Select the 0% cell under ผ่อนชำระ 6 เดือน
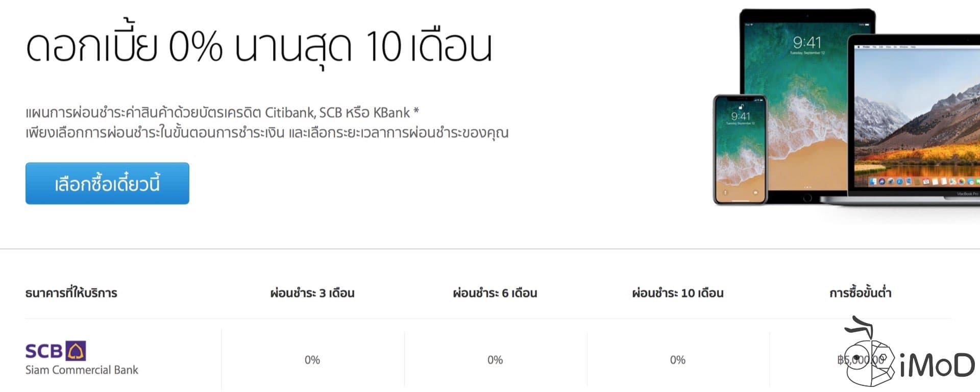This screenshot has height=392, width=980. [x=495, y=359]
